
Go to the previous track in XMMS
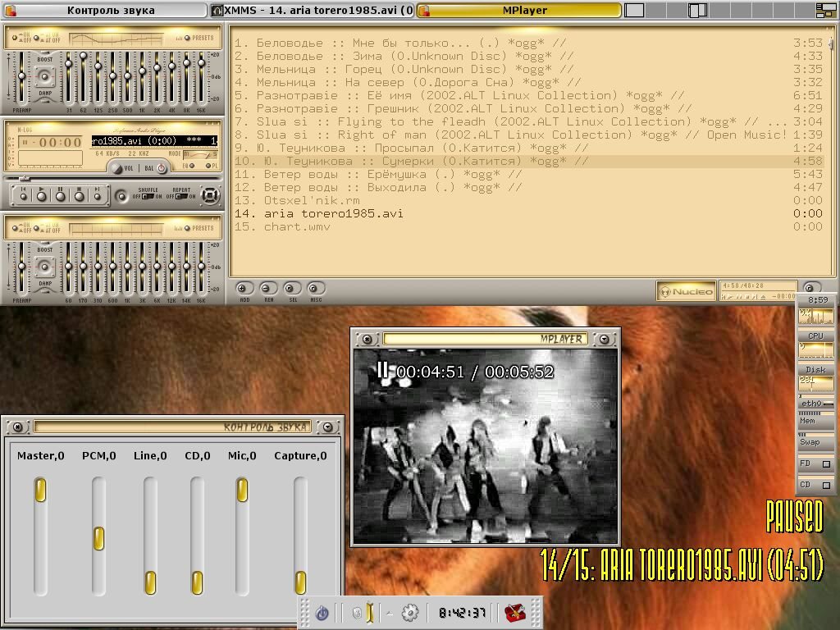pos(25,195)
